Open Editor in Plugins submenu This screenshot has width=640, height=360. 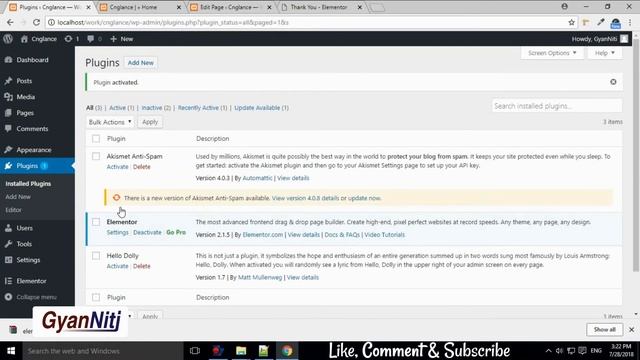[x=13, y=210]
